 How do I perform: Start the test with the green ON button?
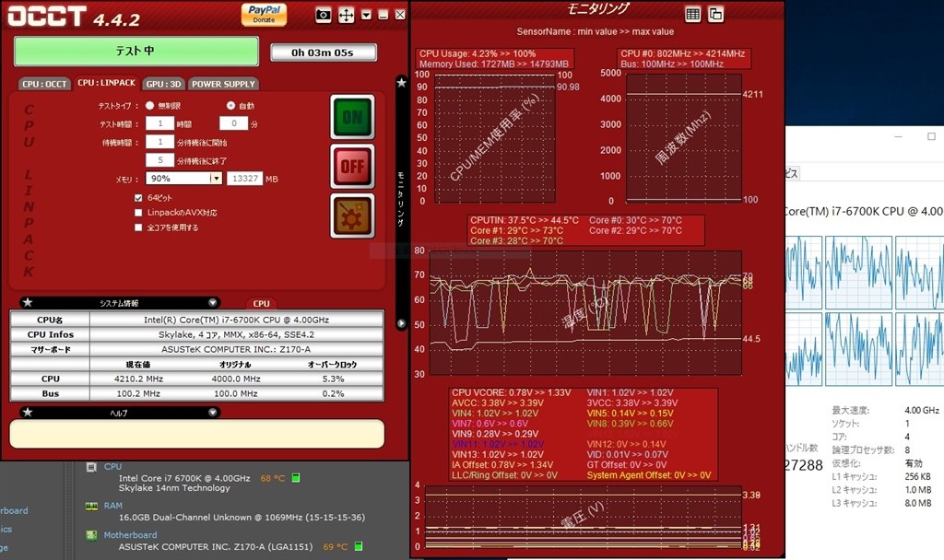click(x=352, y=117)
